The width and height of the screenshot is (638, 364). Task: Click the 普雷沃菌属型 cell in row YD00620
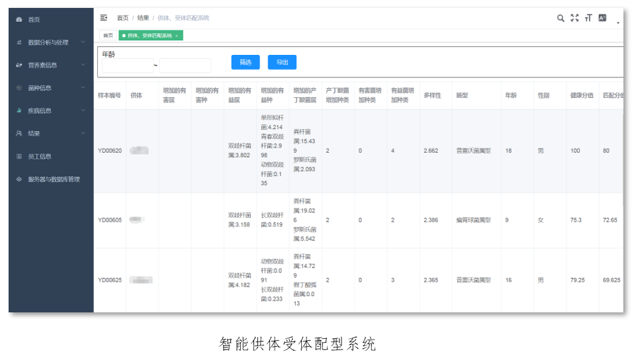pyautogui.click(x=474, y=151)
